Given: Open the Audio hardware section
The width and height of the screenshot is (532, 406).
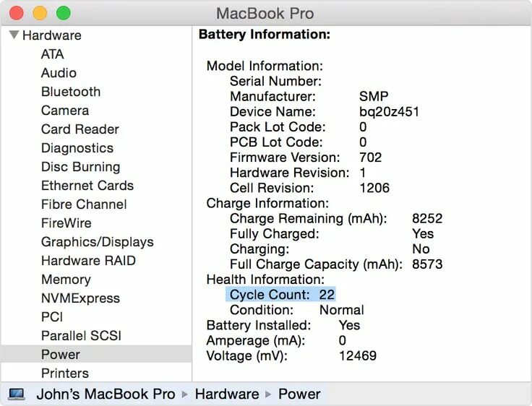Looking at the screenshot, I should 59,72.
